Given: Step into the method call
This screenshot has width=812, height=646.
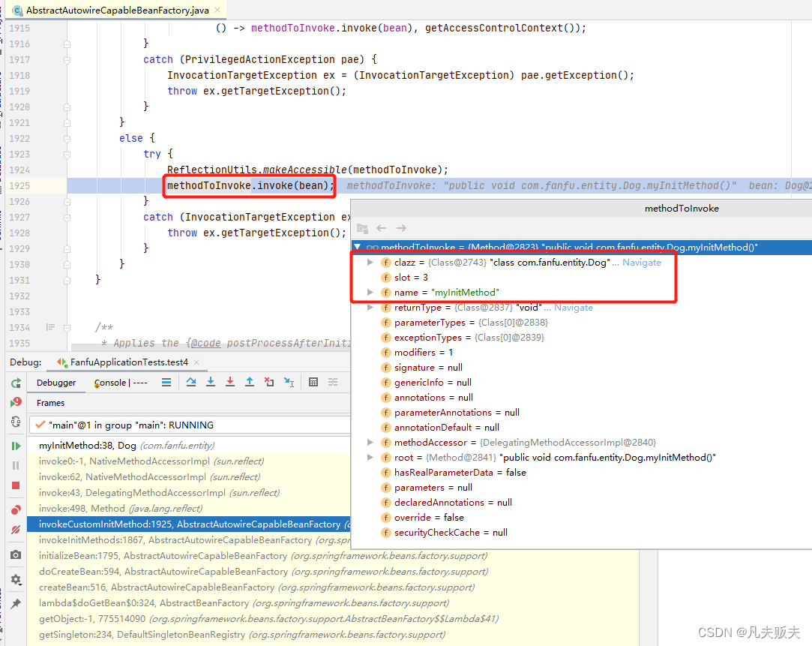Looking at the screenshot, I should (211, 383).
